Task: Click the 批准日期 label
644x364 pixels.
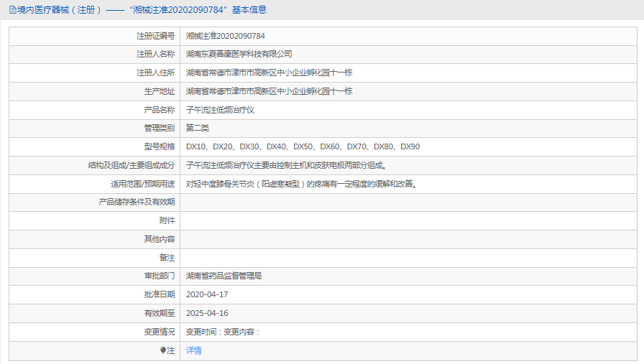Action: 160,294
